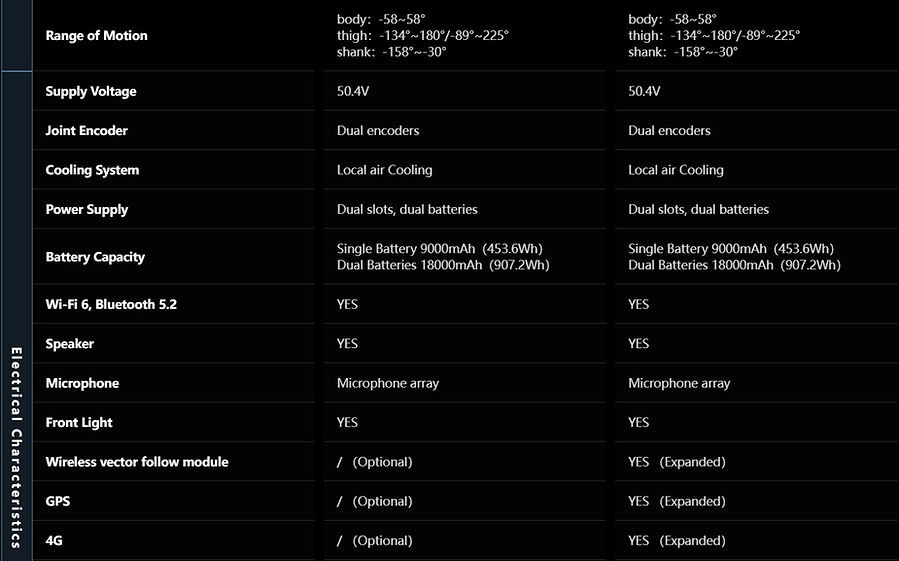This screenshot has width=899, height=561.
Task: Click the first Local air Cooling value
Action: pos(385,170)
